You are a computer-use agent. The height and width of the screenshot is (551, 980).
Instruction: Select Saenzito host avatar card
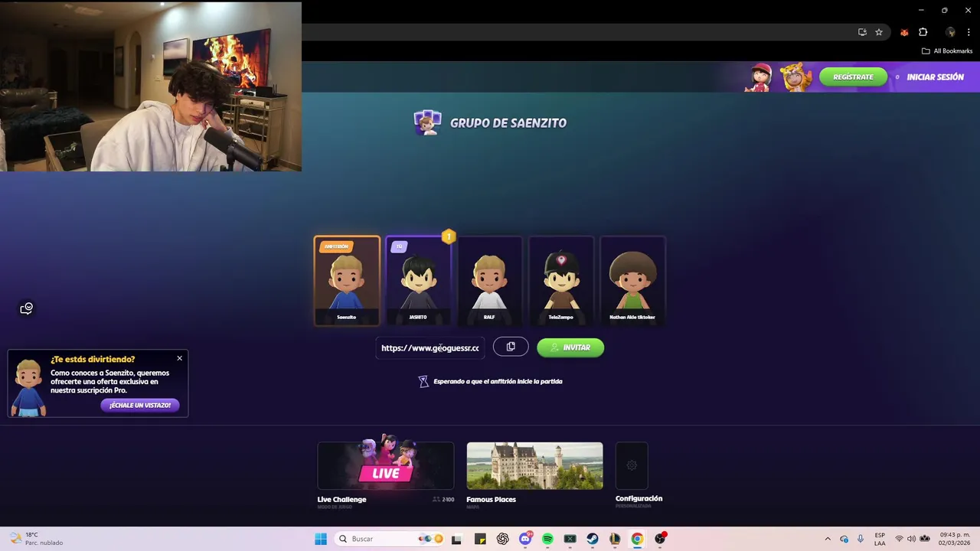[x=347, y=281]
